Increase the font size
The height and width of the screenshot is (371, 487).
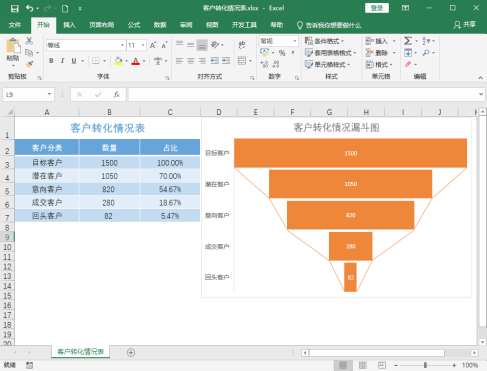153,45
